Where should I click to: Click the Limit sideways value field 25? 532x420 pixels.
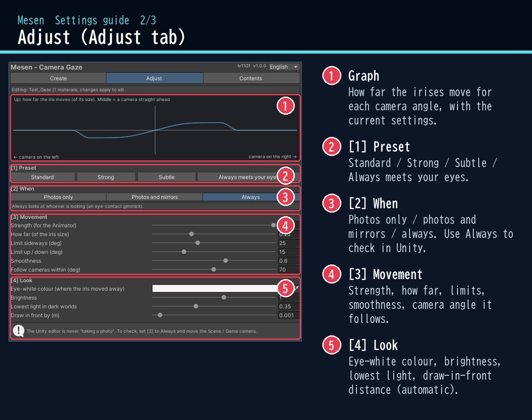[288, 243]
